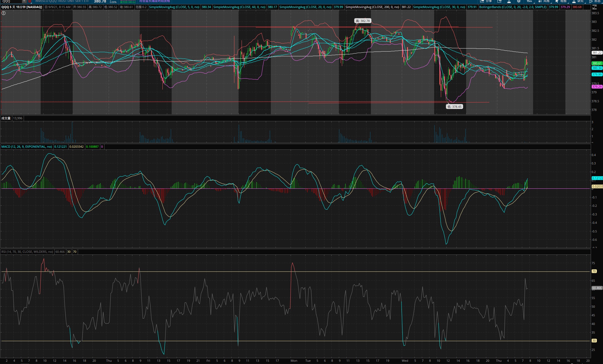
Task: Click the RSI oversold 30 header value
Action: pyautogui.click(x=69, y=252)
